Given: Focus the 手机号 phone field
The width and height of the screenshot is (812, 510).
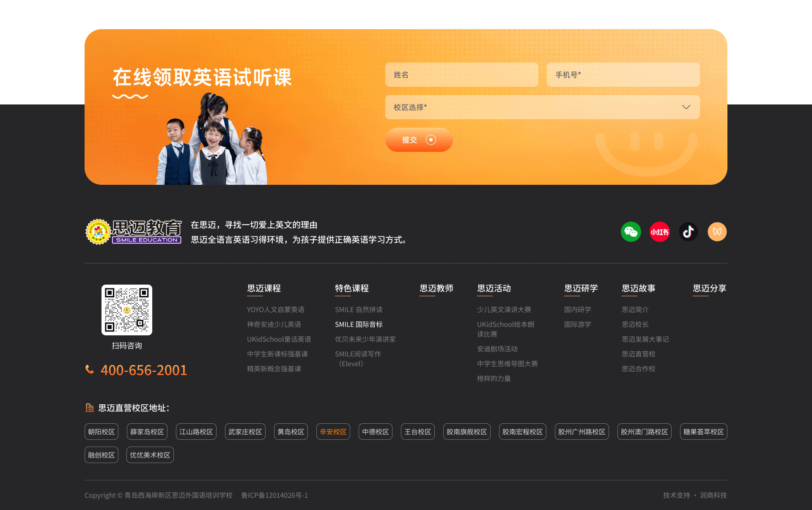Looking at the screenshot, I should (623, 75).
